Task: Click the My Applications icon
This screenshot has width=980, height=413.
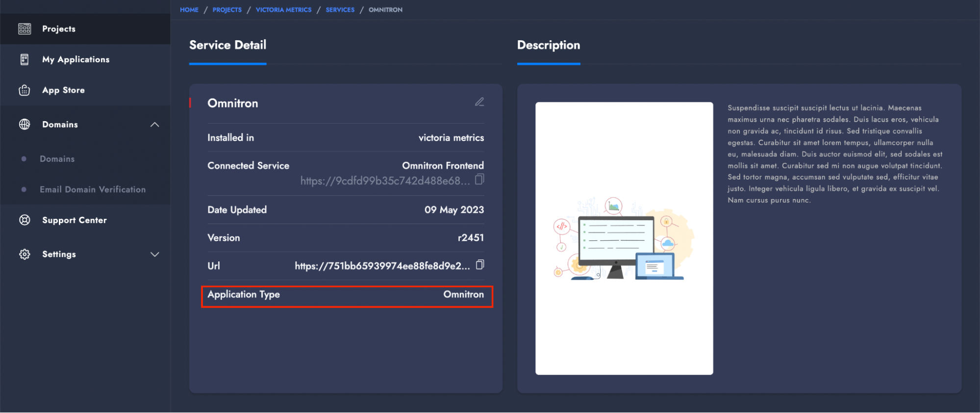Action: [x=25, y=59]
